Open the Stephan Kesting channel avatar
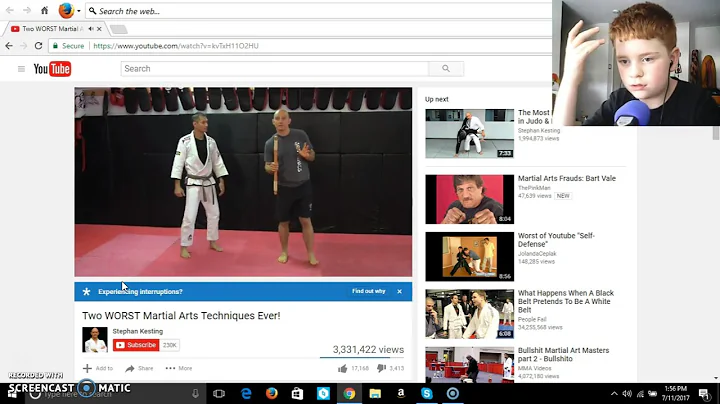 [x=95, y=339]
